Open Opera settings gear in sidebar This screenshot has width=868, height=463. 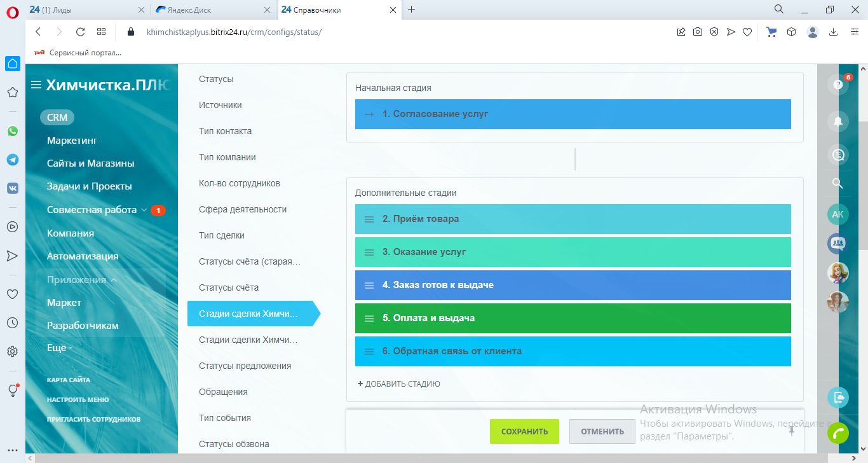pyautogui.click(x=13, y=352)
